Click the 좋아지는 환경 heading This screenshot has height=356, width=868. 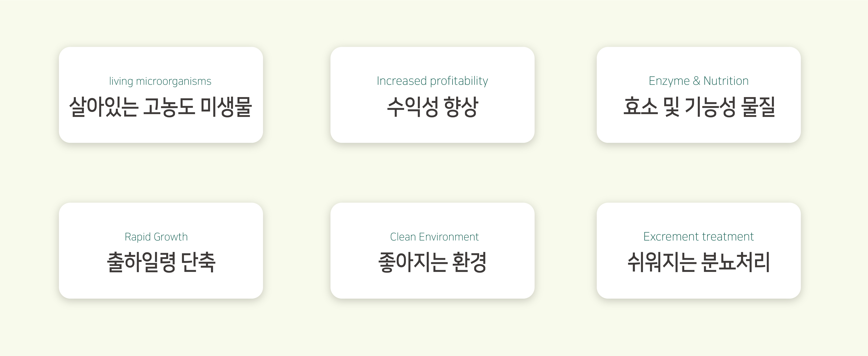tap(432, 262)
